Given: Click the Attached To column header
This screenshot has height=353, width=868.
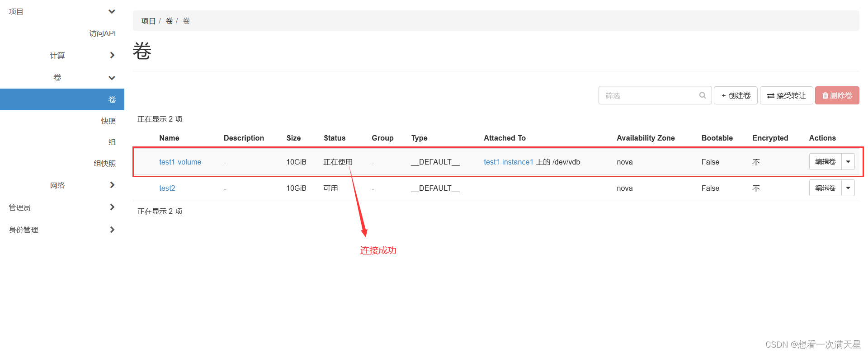Looking at the screenshot, I should pyautogui.click(x=505, y=138).
